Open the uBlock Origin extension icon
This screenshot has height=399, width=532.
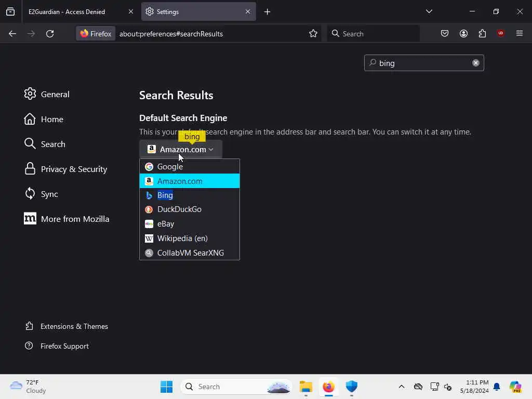point(500,33)
